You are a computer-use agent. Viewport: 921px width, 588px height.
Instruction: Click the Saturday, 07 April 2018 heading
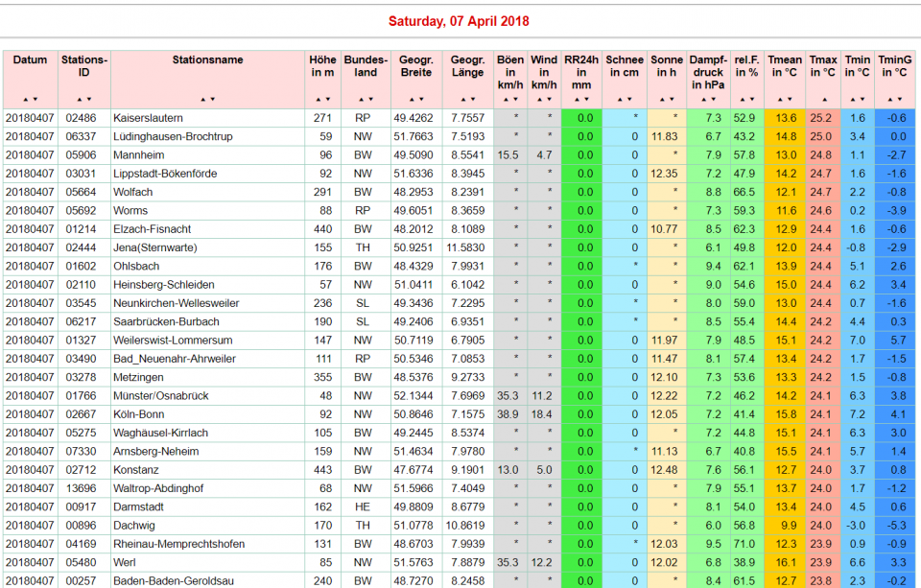click(x=459, y=21)
